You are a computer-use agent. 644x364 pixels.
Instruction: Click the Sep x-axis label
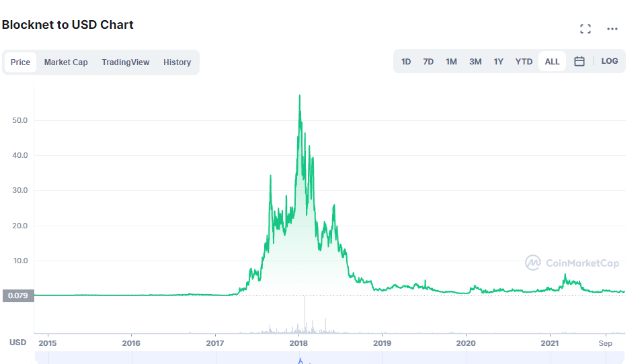click(x=606, y=343)
